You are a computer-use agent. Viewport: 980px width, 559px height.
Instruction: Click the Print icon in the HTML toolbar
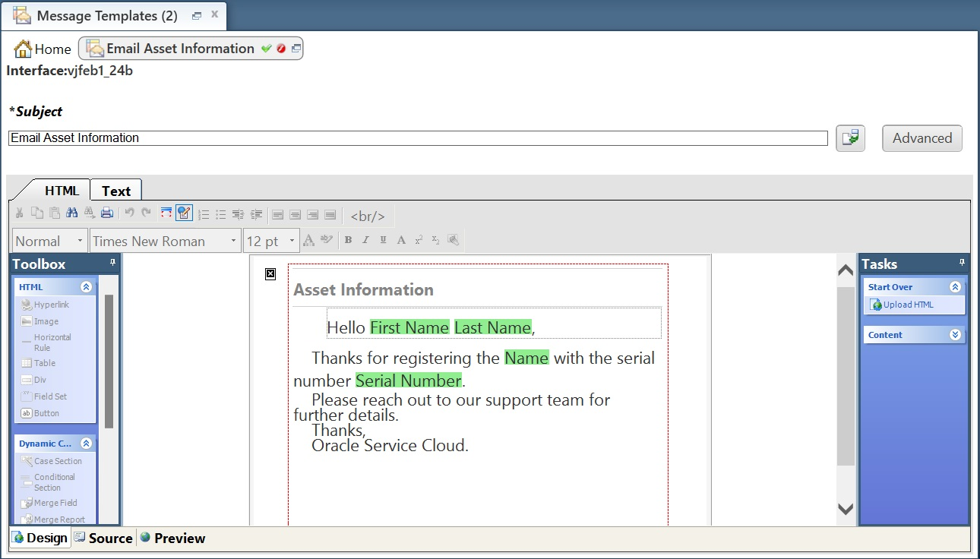(x=107, y=213)
